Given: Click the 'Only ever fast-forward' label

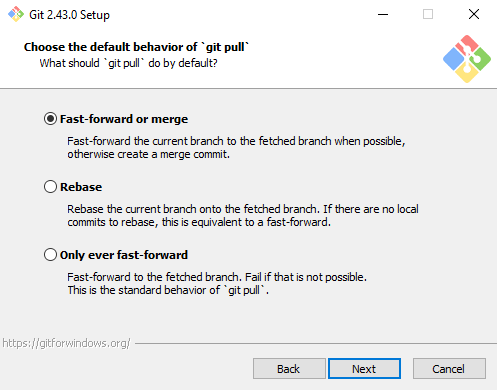Looking at the screenshot, I should point(124,255).
